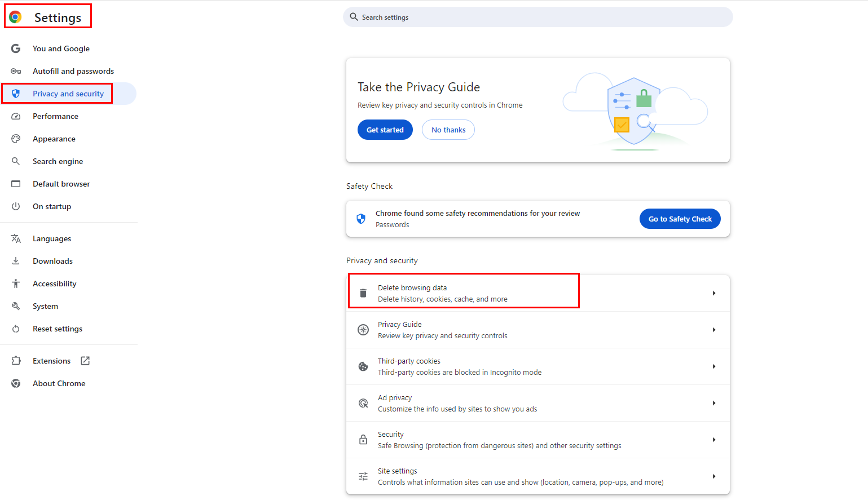Click the Chrome logo beside Settings
The image size is (868, 500).
point(16,17)
